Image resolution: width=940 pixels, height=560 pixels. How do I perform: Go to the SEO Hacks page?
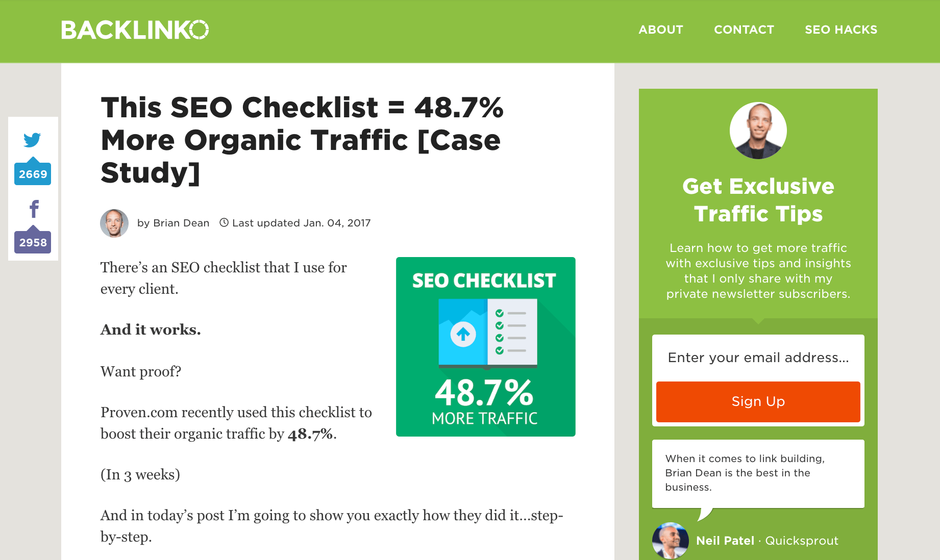(840, 30)
